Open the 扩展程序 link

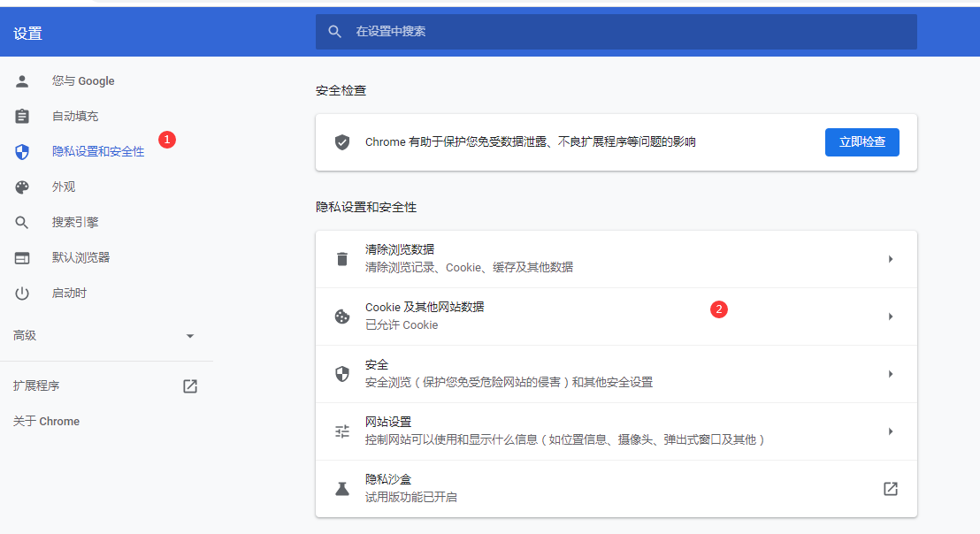tap(36, 386)
